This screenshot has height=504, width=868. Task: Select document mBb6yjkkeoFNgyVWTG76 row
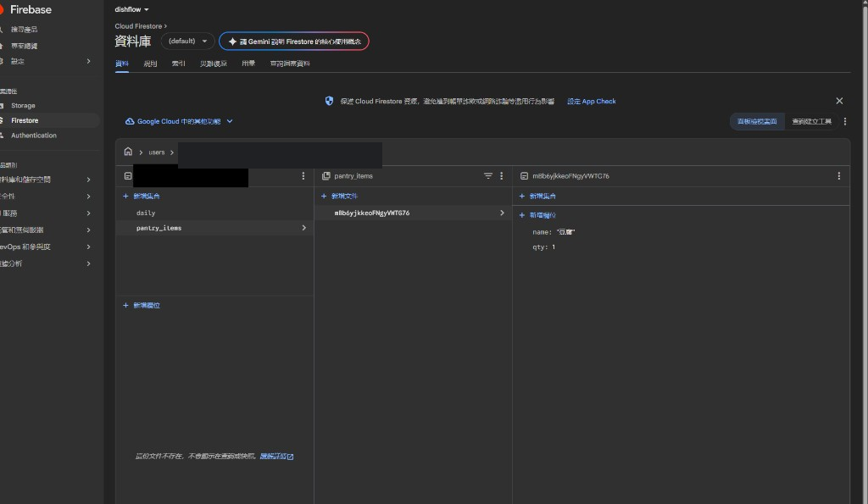[413, 213]
